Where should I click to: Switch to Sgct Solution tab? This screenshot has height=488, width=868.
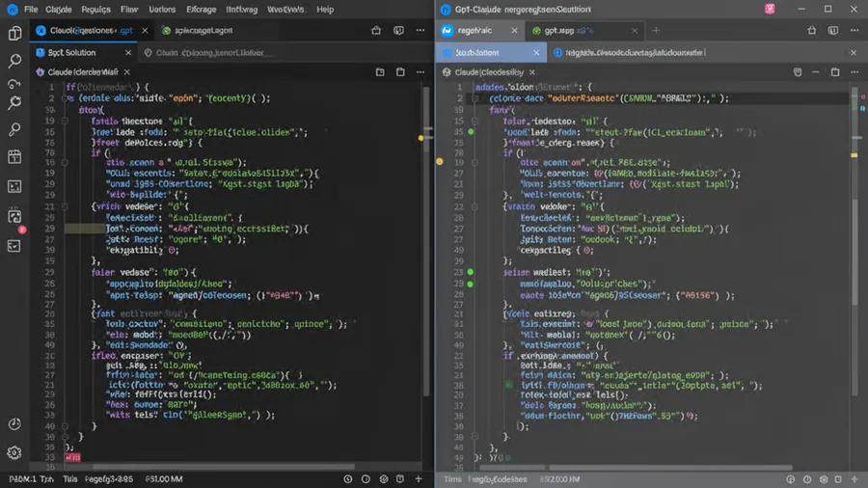[72, 53]
